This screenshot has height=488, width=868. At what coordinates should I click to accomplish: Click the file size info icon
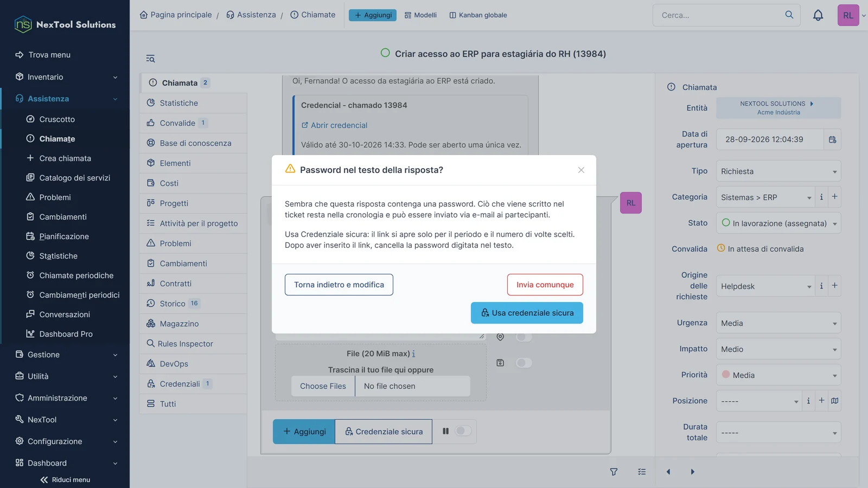click(x=413, y=354)
